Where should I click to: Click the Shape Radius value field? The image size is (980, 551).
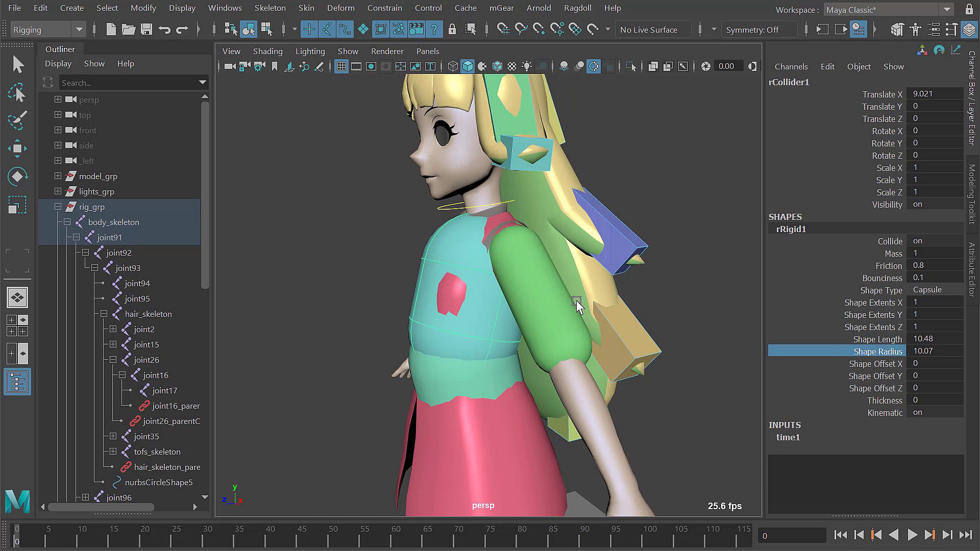coord(934,351)
